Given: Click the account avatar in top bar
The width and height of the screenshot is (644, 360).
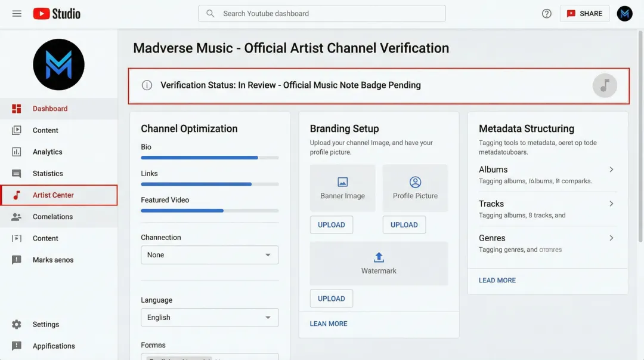Looking at the screenshot, I should click(624, 13).
